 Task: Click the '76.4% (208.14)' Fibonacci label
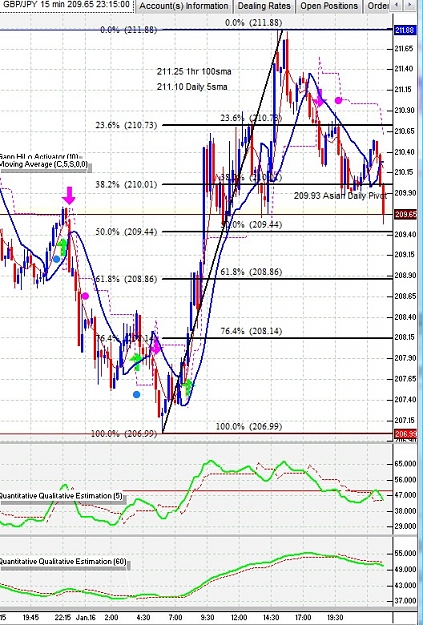pyautogui.click(x=251, y=331)
